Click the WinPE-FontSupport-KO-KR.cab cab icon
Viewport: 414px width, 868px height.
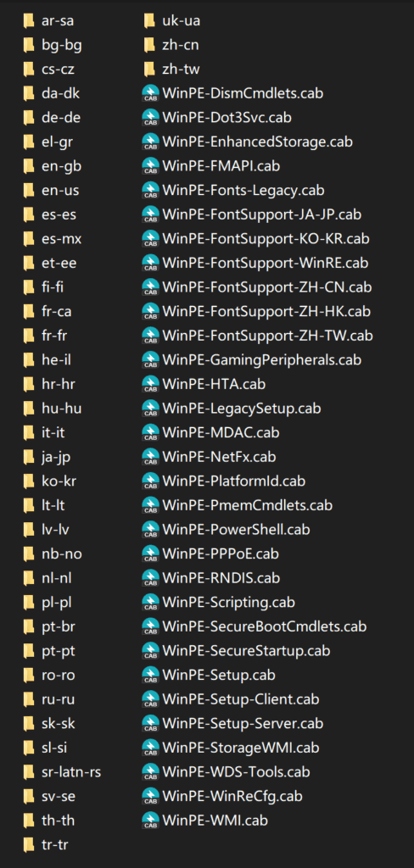pyautogui.click(x=150, y=238)
